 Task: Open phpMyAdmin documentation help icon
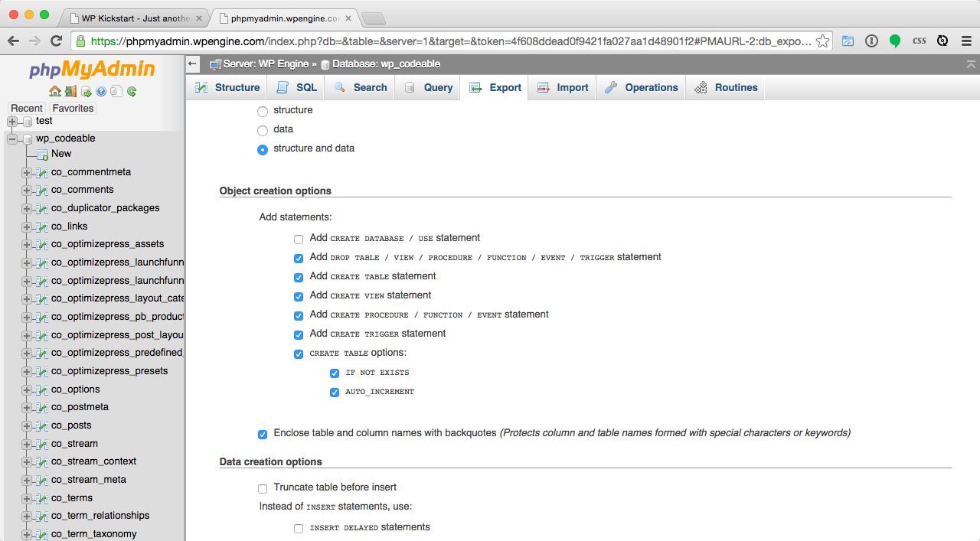(x=101, y=91)
